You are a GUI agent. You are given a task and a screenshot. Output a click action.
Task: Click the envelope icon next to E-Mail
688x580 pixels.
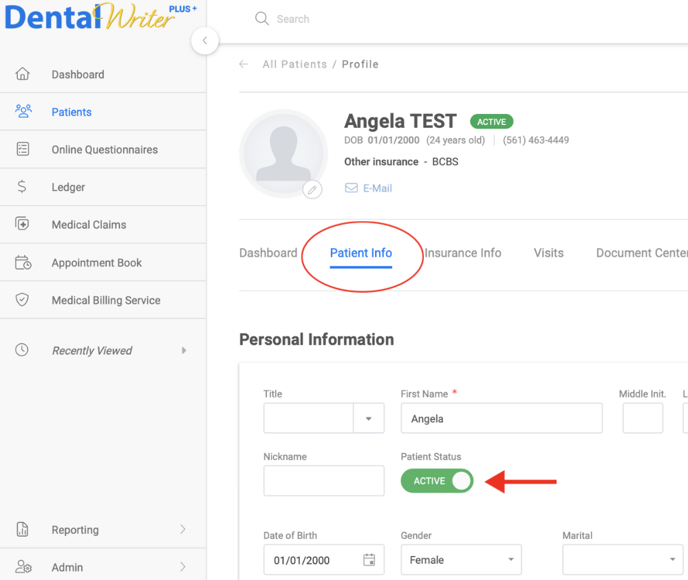(x=351, y=188)
